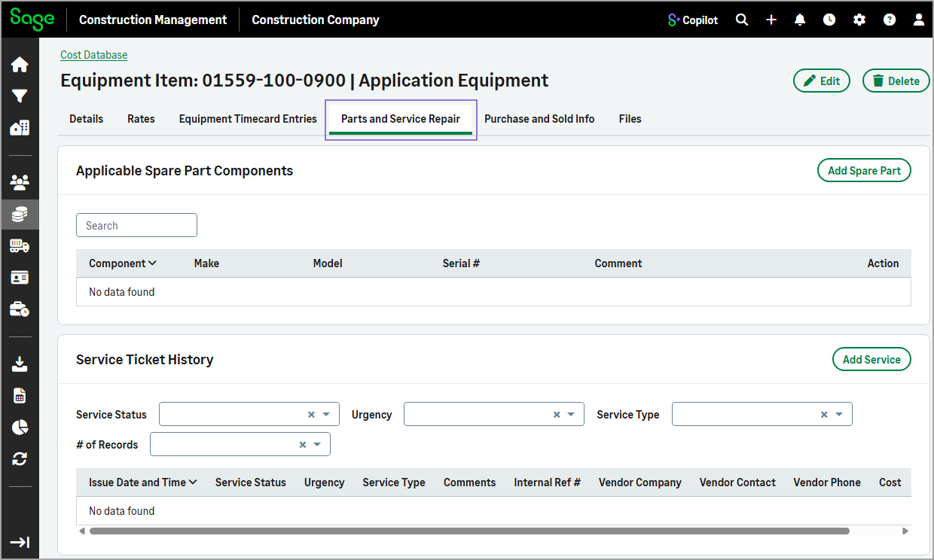This screenshot has width=934, height=560.
Task: Open the Urgency filter dropdown
Action: click(x=494, y=414)
